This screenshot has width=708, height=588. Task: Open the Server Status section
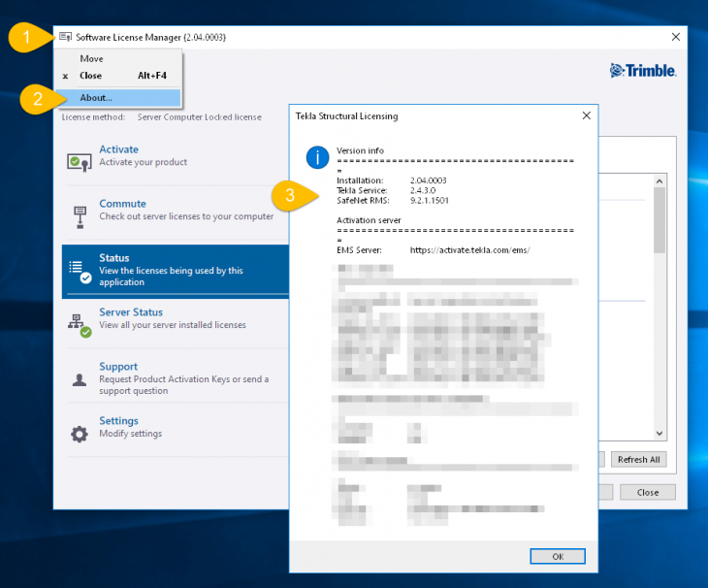(177, 319)
